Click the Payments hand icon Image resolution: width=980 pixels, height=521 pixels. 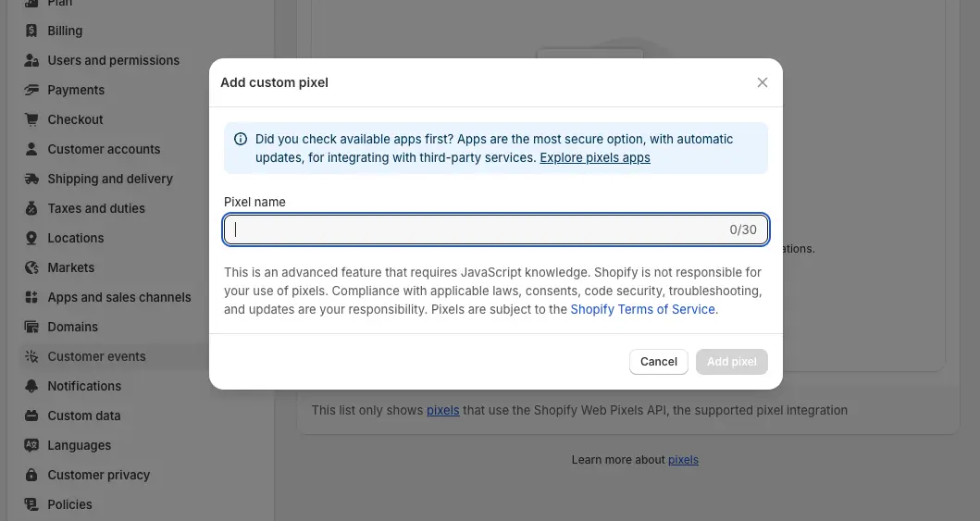pos(31,90)
